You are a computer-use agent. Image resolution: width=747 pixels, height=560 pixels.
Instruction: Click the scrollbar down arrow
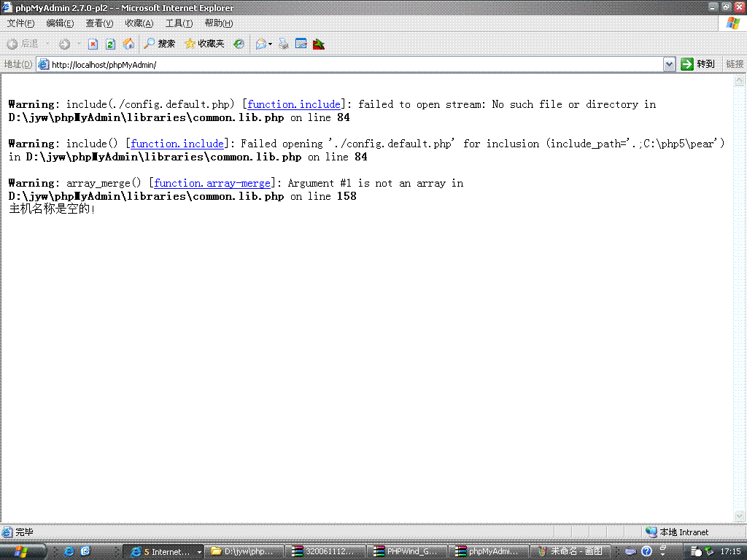[x=739, y=516]
